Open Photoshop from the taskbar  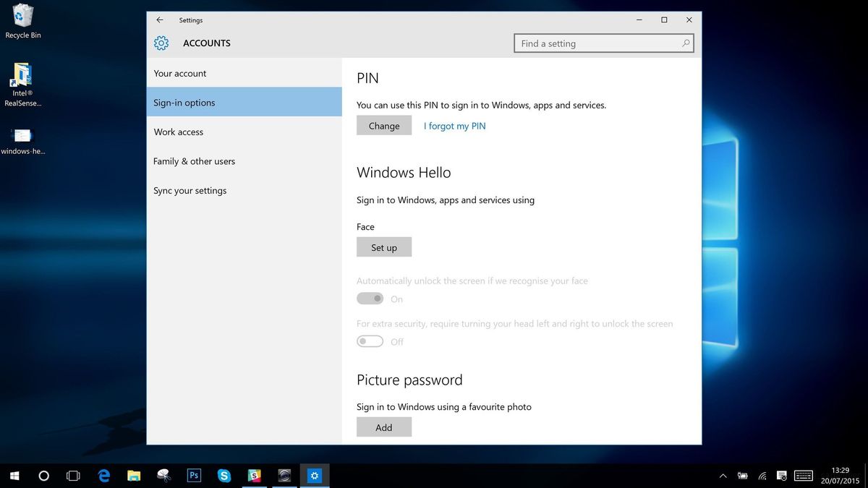194,476
